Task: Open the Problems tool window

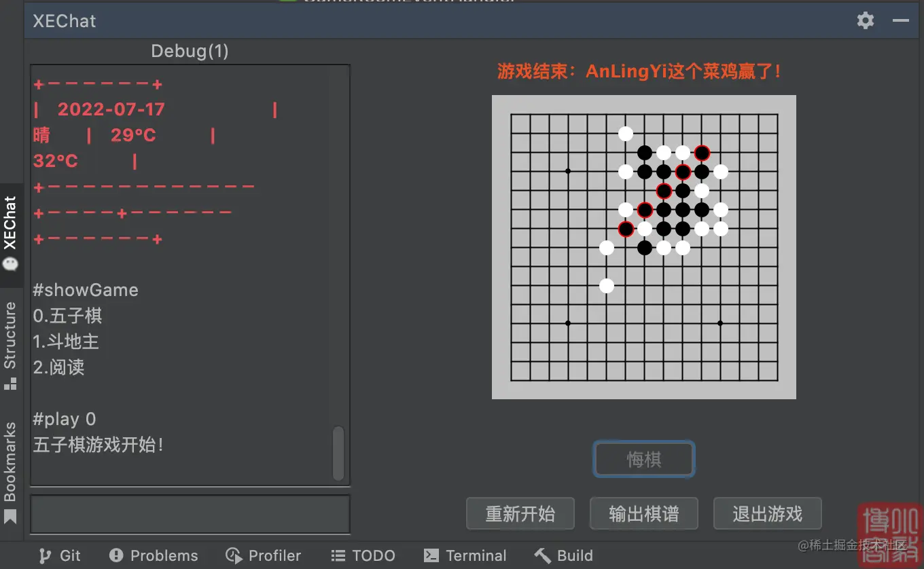Action: [154, 555]
